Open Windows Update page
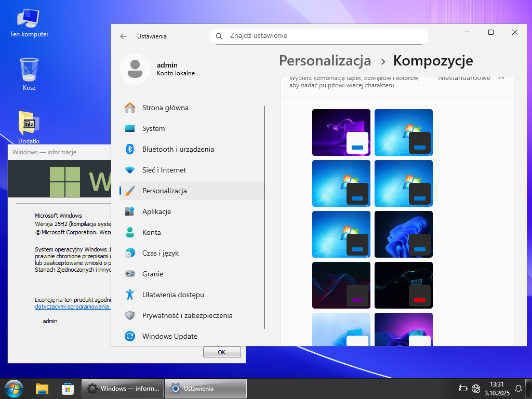532x399 pixels. coord(169,336)
